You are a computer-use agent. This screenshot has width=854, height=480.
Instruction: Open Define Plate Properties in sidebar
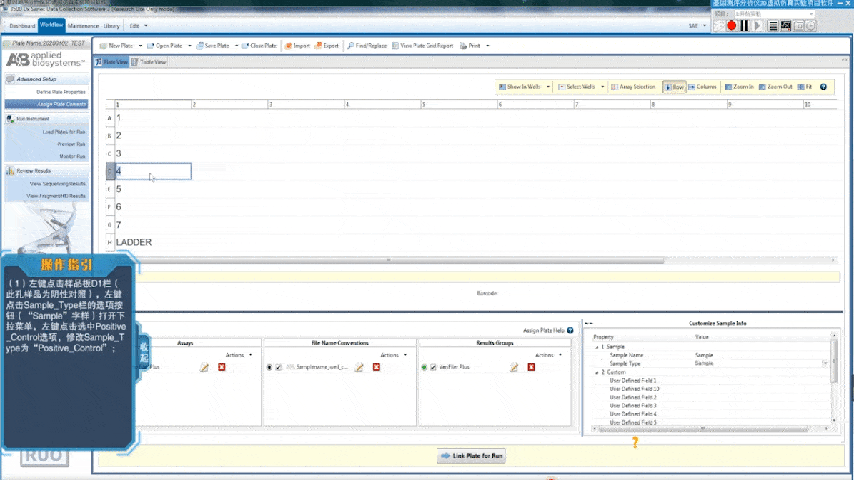pos(60,92)
